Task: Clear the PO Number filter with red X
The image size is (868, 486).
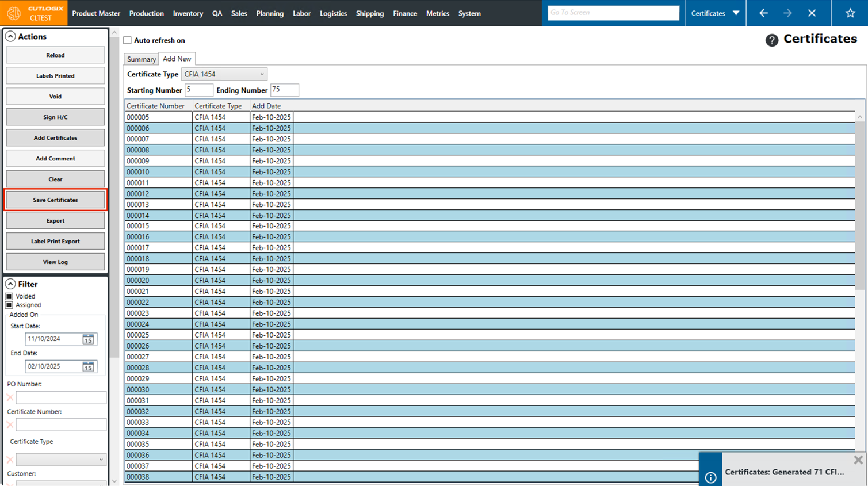Action: pos(10,397)
